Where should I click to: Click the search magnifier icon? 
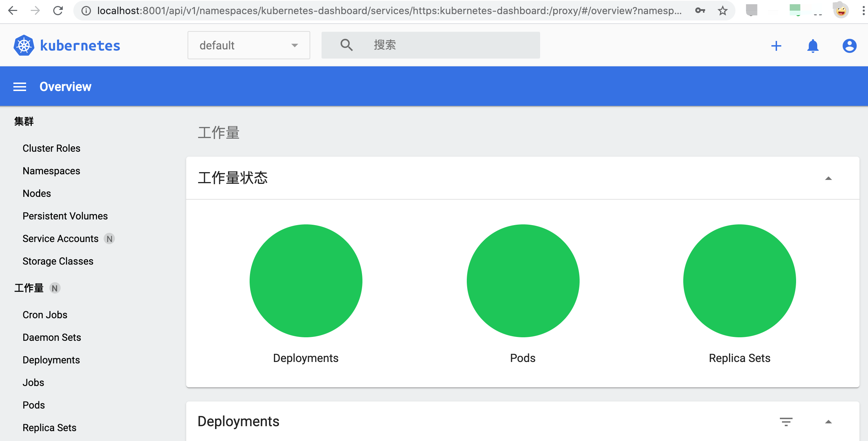[346, 45]
